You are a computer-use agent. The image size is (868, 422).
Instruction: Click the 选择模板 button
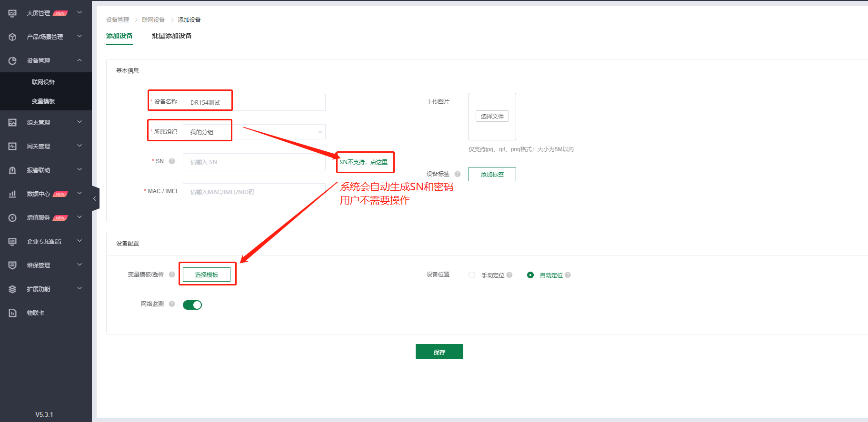207,275
